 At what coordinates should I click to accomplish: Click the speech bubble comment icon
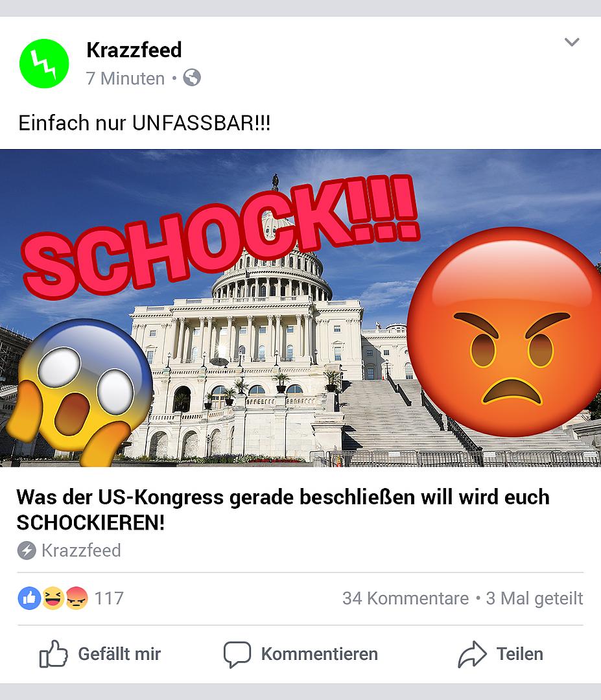tap(237, 655)
